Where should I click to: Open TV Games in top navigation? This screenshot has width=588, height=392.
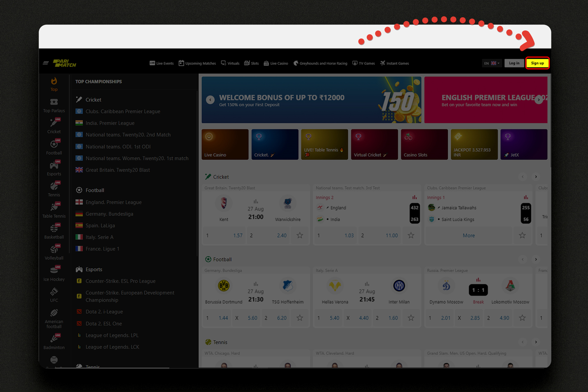coord(364,63)
